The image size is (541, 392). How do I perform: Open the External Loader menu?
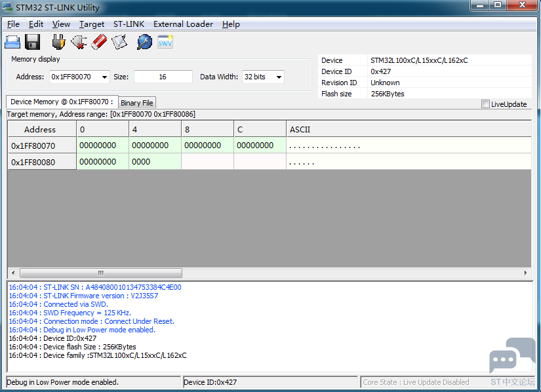click(183, 24)
